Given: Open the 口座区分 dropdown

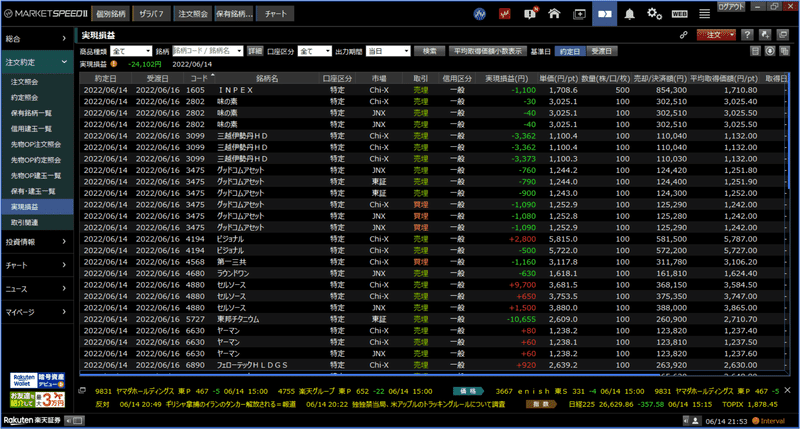Looking at the screenshot, I should [314, 51].
